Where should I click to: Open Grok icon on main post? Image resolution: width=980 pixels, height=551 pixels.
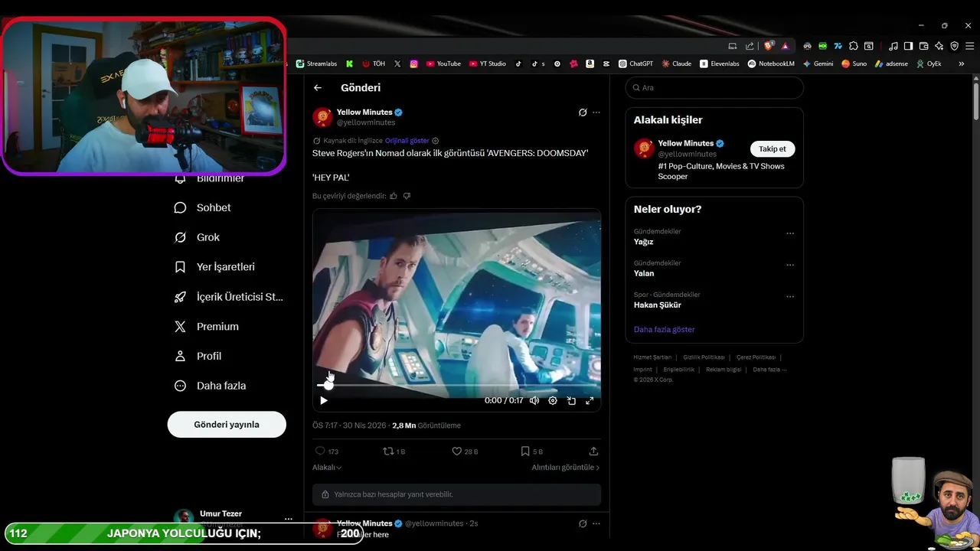pyautogui.click(x=583, y=112)
